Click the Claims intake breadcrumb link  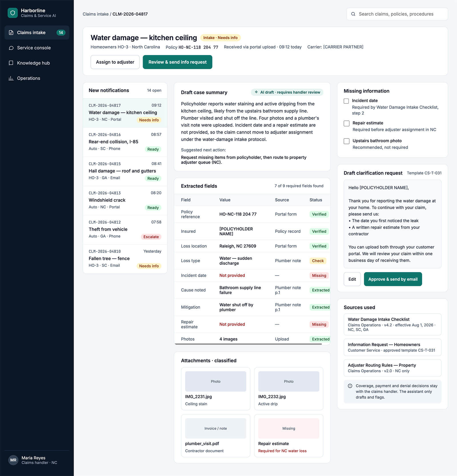click(96, 14)
